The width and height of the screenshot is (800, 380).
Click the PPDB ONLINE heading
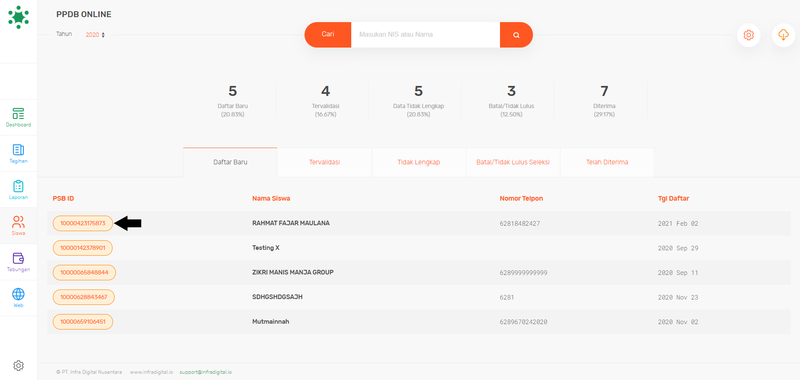[84, 15]
